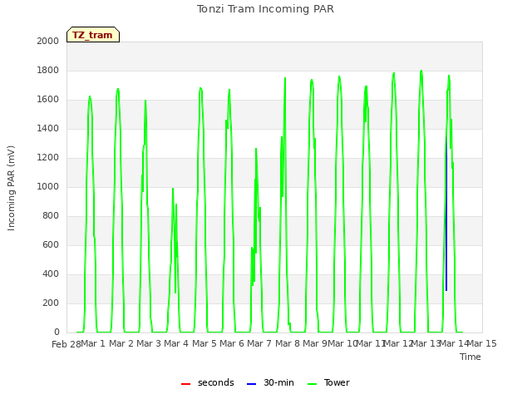Click the 400 y-axis tick label
The width and height of the screenshot is (532, 399).
[51, 273]
